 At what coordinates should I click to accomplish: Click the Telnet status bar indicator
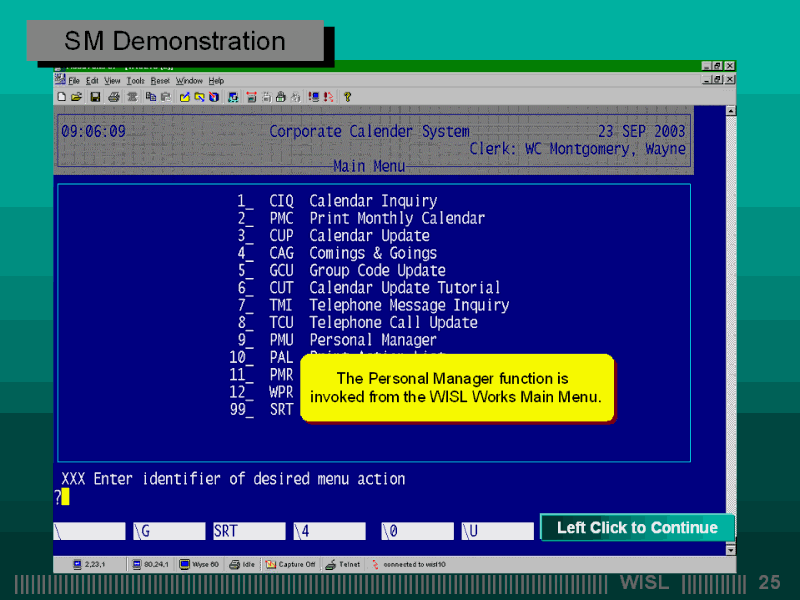coord(345,564)
